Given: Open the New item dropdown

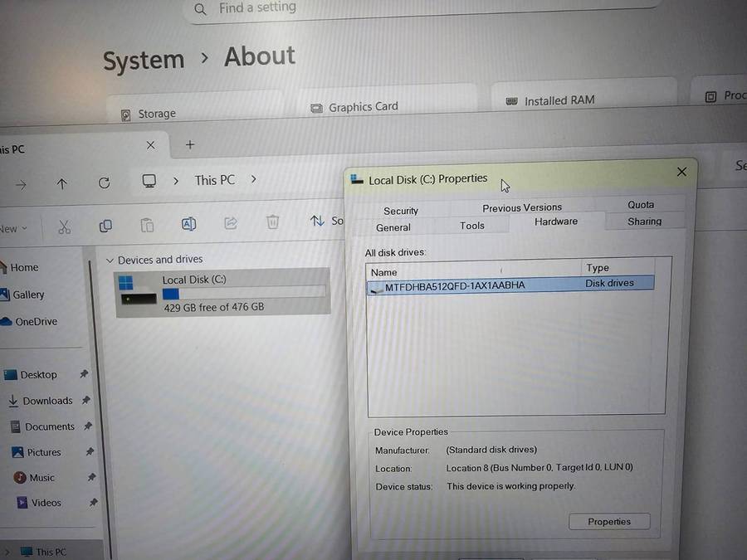Looking at the screenshot, I should pyautogui.click(x=13, y=228).
